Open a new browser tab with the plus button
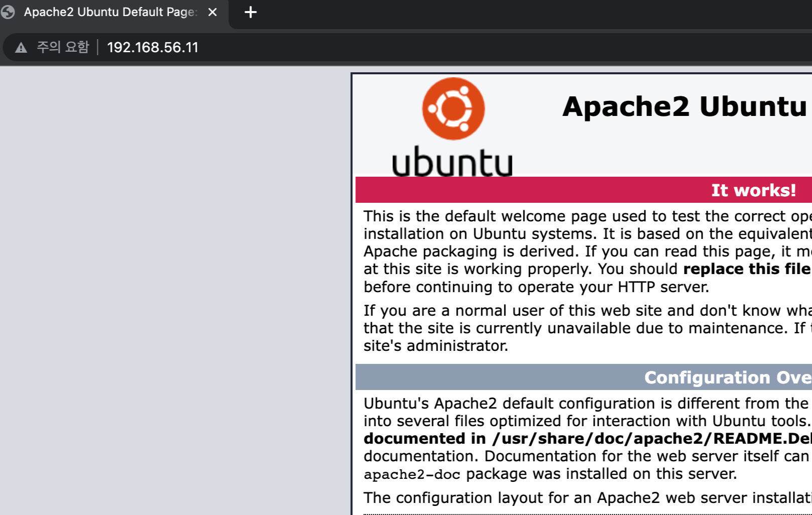Screen dimensions: 812x515 click(250, 12)
